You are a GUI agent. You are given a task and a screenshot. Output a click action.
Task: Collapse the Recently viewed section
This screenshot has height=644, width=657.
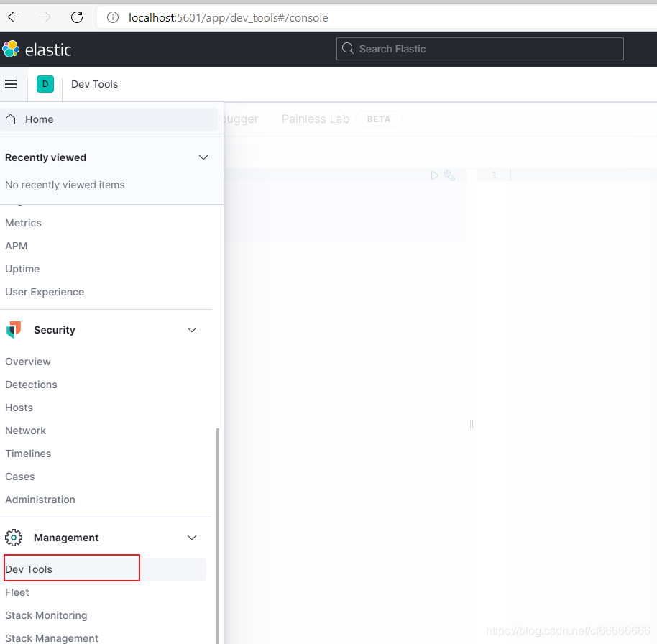203,157
